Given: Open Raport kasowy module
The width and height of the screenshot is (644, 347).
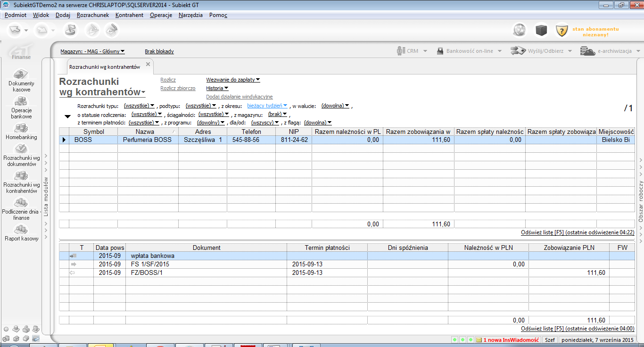Looking at the screenshot, I should (21, 233).
